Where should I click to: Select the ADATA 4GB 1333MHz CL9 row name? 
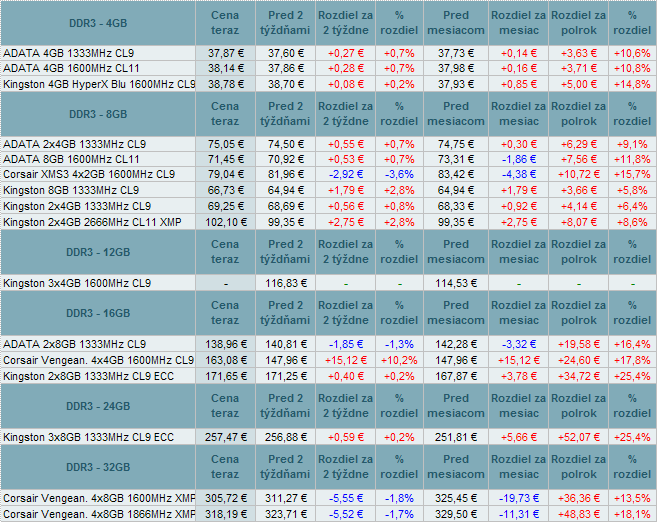pos(68,53)
